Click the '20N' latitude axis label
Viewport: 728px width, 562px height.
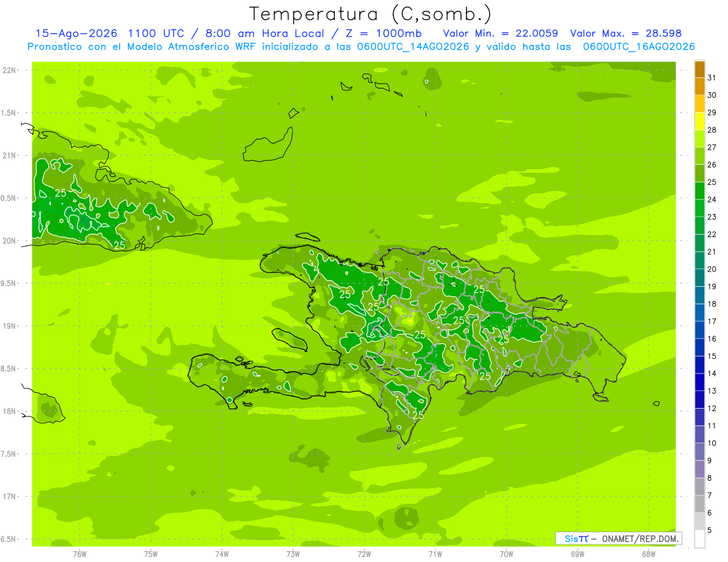[10, 241]
